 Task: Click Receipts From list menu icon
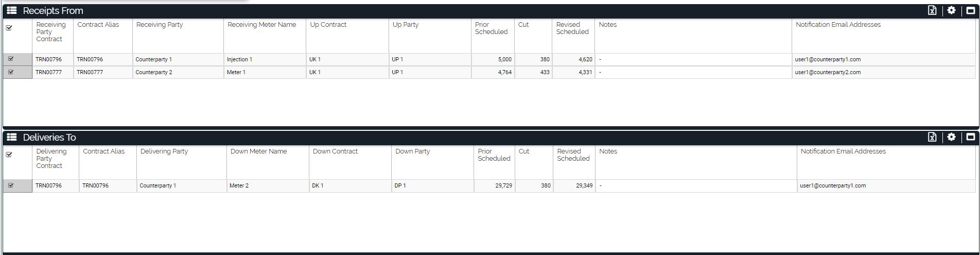[x=12, y=10]
